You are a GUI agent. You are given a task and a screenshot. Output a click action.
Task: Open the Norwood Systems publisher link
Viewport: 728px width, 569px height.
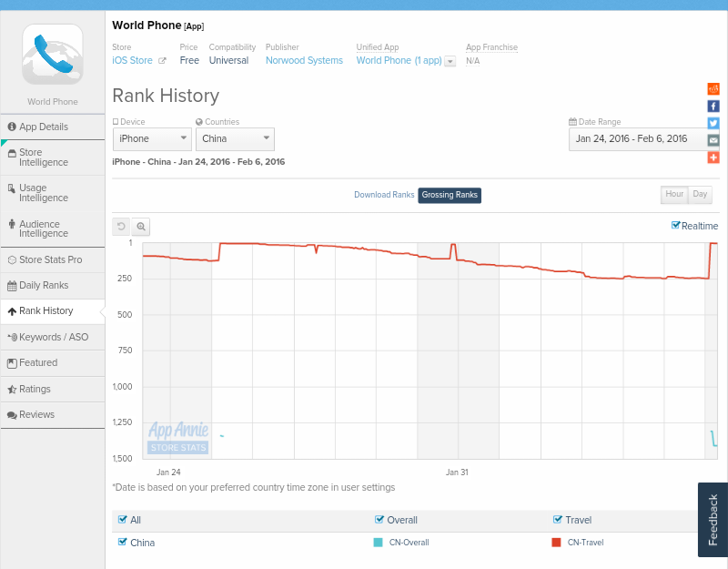point(304,60)
